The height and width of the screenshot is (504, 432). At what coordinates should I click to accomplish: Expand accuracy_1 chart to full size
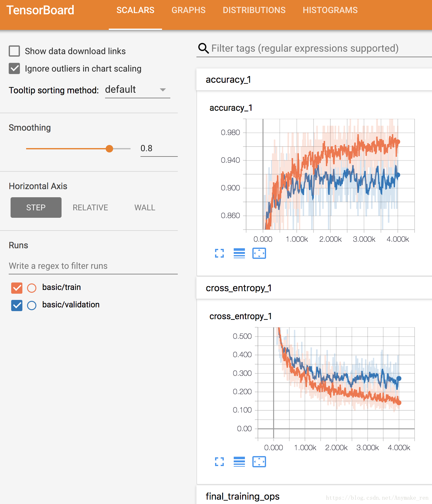coord(219,253)
